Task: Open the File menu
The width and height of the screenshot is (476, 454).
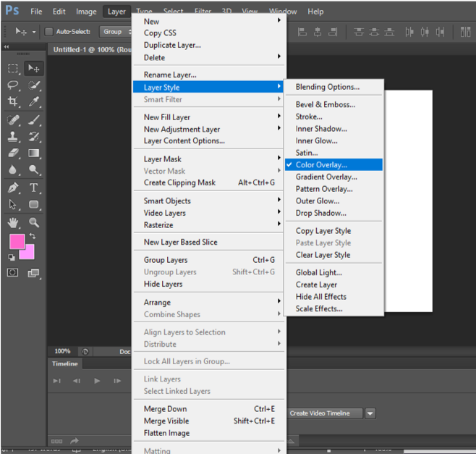Action: pos(36,12)
